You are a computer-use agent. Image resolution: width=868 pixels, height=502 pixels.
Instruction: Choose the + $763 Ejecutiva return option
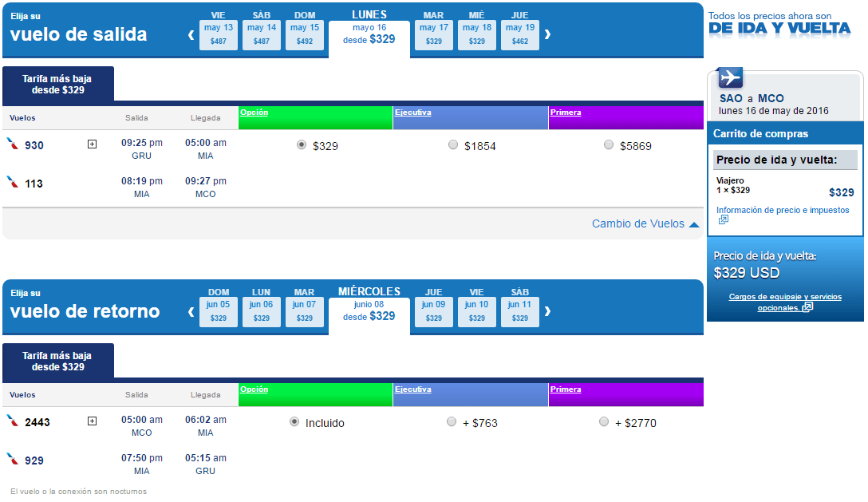click(x=452, y=421)
